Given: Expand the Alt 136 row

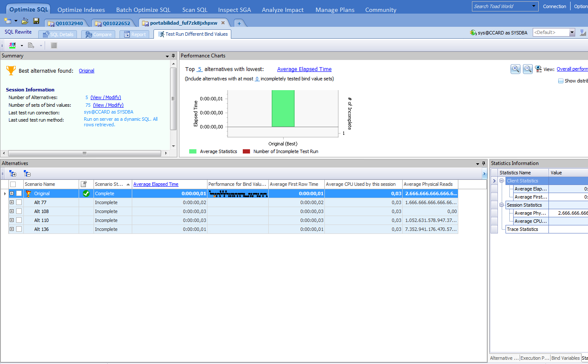Looking at the screenshot, I should pos(11,229).
